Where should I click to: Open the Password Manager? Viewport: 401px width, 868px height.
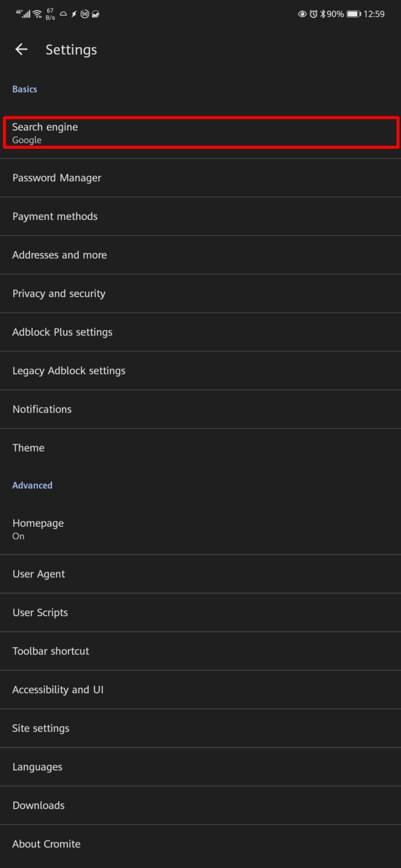click(x=200, y=177)
